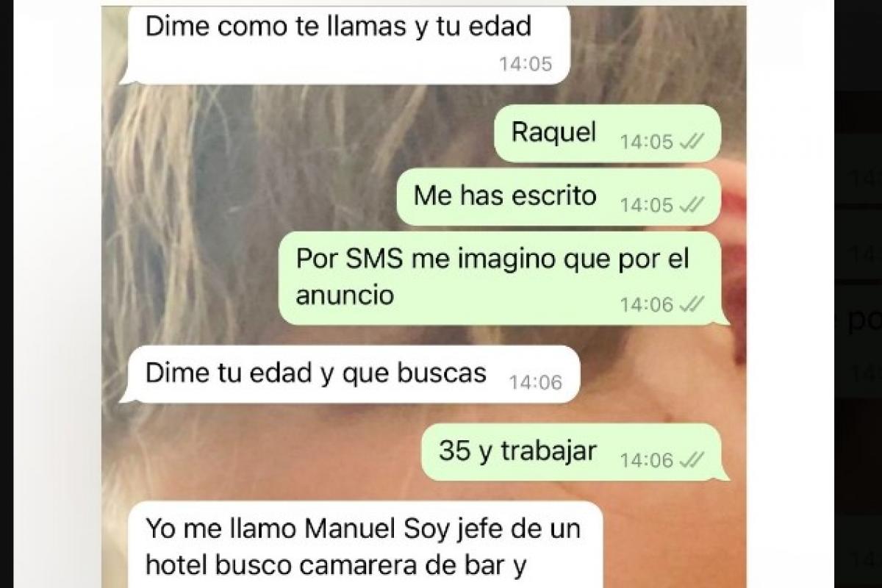Click the read ticks beside Me has escrito

pyautogui.click(x=691, y=206)
